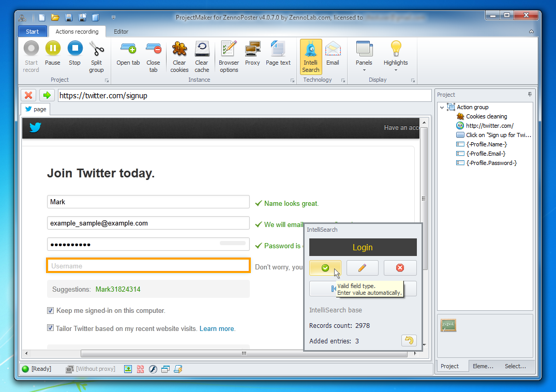The width and height of the screenshot is (556, 392).
Task: Switch to the Project bottom tab
Action: [449, 366]
